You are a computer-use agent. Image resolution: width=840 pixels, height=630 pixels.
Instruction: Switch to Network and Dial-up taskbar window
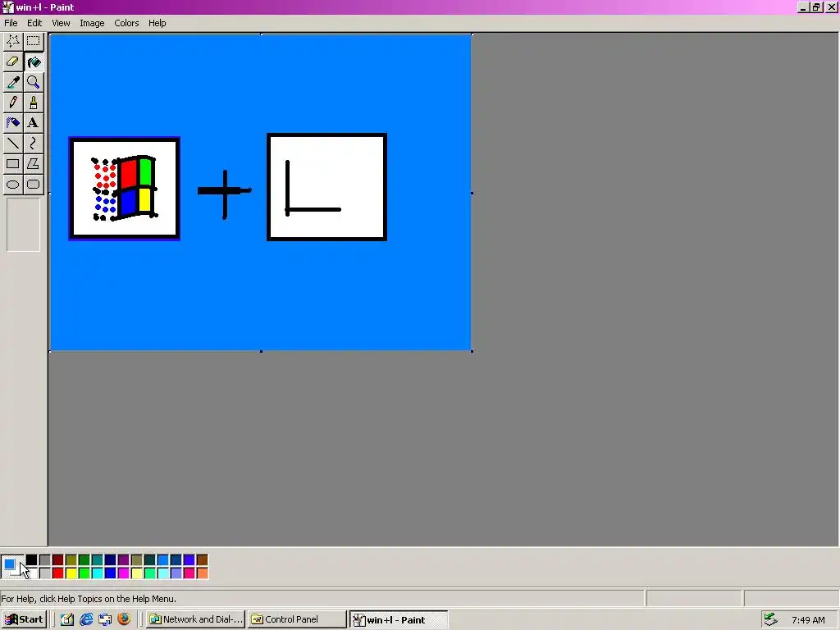[x=196, y=619]
